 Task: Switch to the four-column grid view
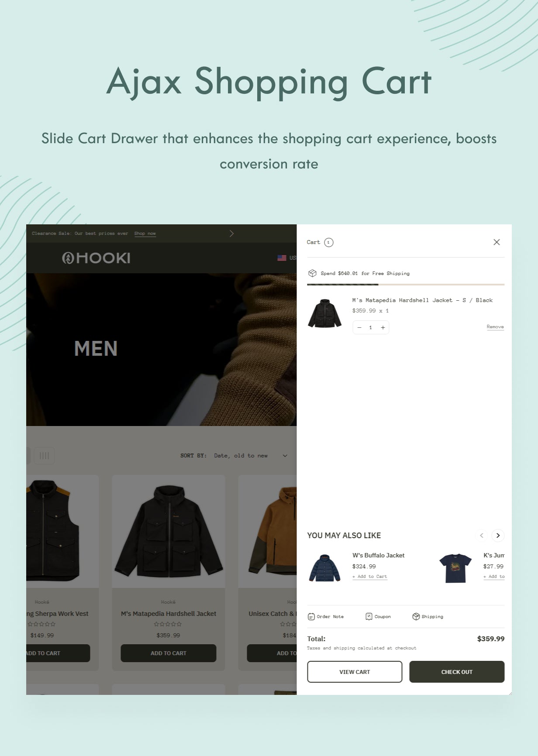44,456
